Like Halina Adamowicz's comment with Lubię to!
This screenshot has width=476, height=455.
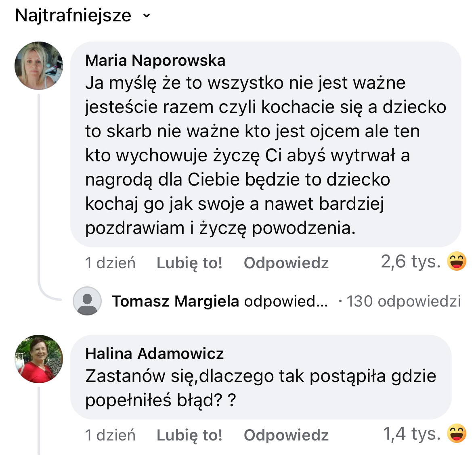[x=189, y=435]
